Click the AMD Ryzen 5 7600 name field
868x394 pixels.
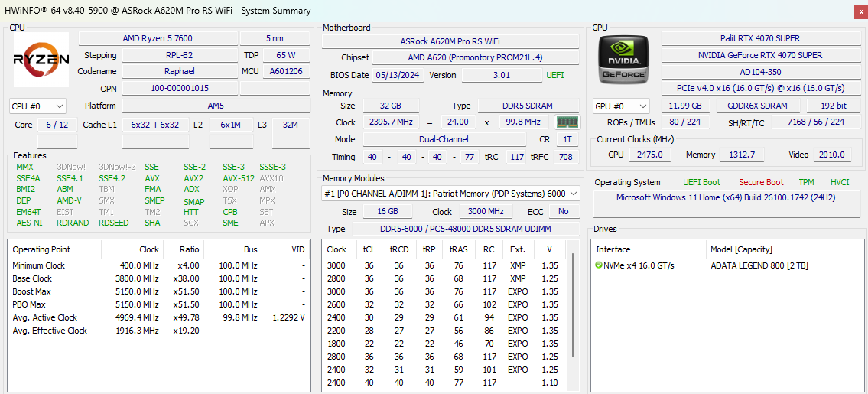158,38
